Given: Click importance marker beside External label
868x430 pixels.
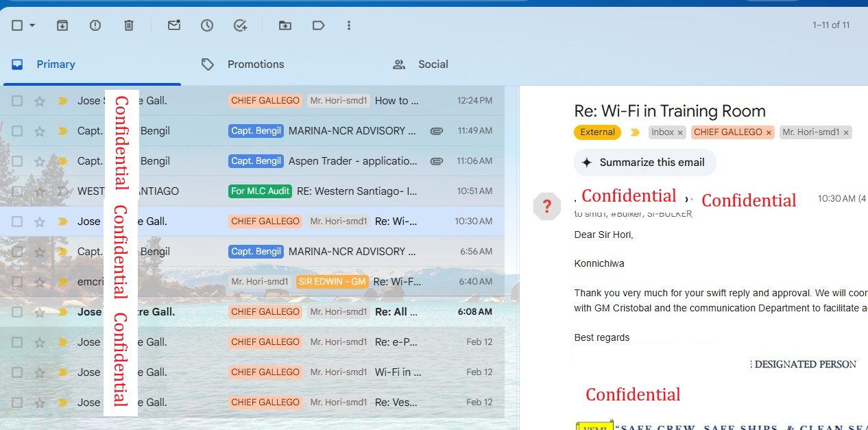Looking at the screenshot, I should pyautogui.click(x=635, y=132).
